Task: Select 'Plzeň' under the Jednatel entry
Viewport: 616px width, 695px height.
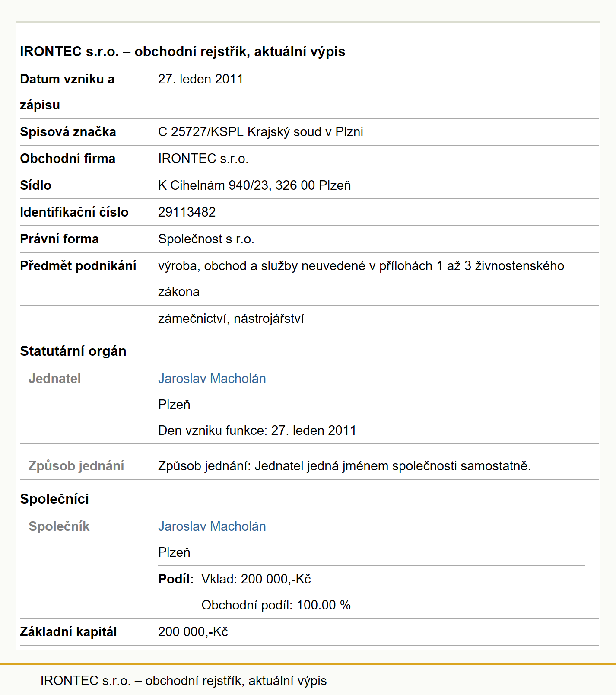Action: point(174,405)
